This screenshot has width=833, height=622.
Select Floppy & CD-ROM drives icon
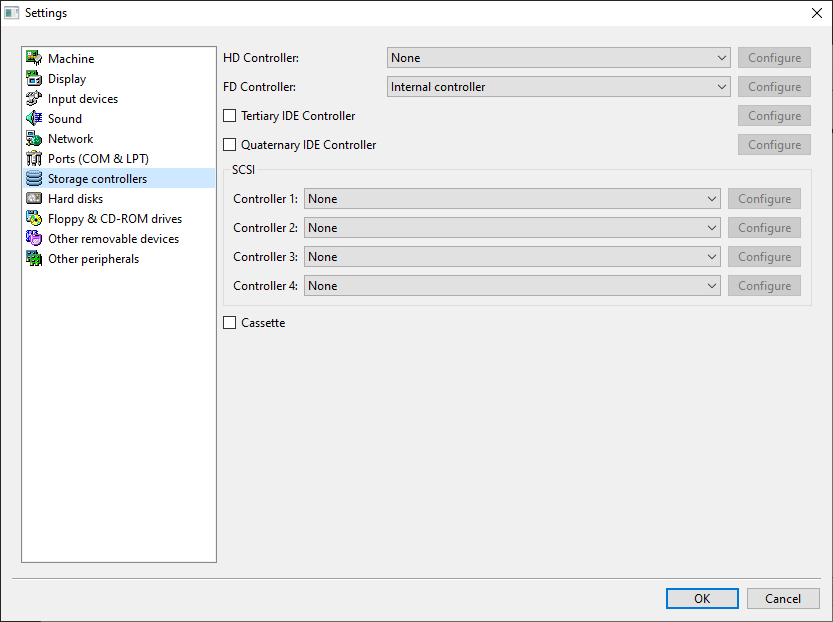(x=34, y=218)
